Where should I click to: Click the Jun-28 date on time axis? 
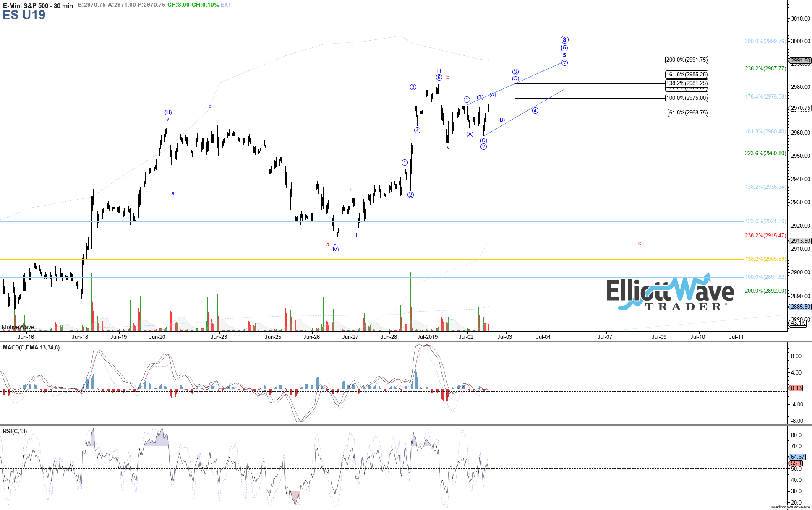pos(389,337)
